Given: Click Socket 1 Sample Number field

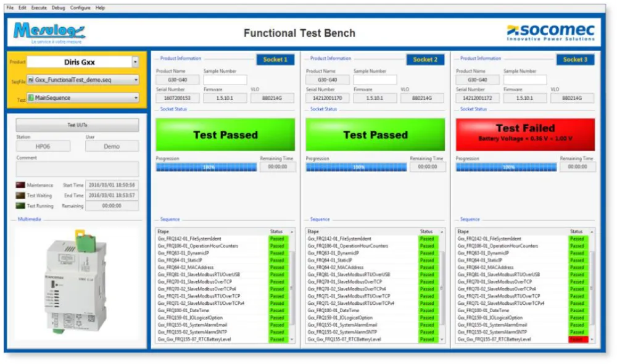Looking at the screenshot, I should pos(225,80).
